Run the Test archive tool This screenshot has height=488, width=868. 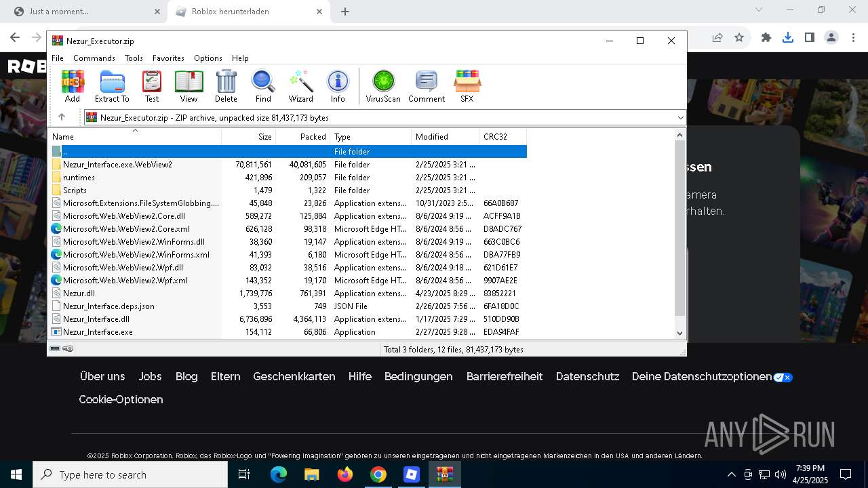click(152, 86)
